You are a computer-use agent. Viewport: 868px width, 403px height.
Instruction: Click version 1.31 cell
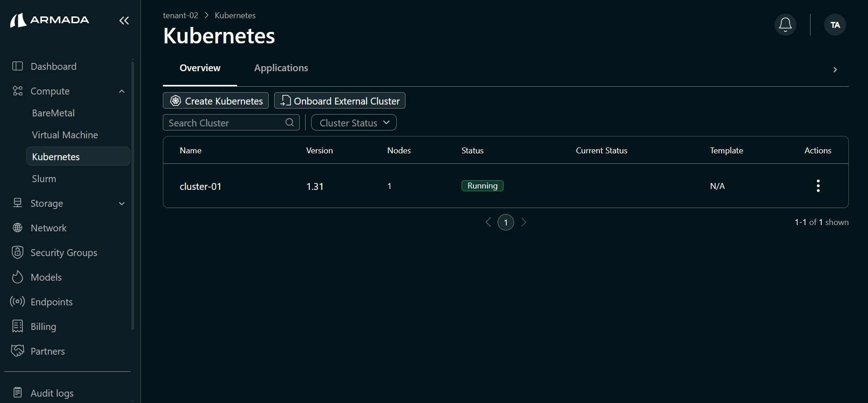pyautogui.click(x=315, y=186)
